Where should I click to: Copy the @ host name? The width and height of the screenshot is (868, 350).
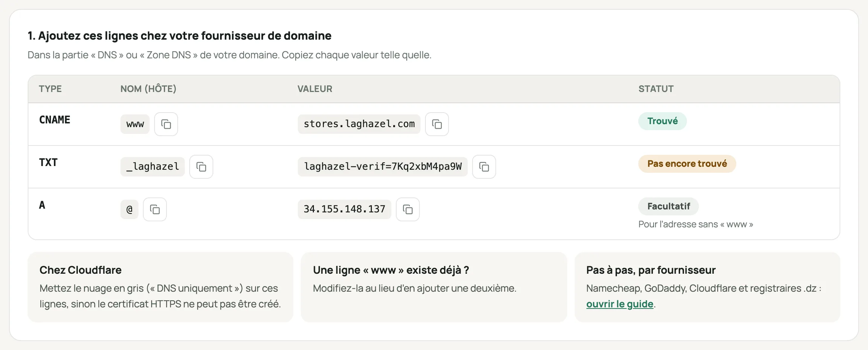(x=155, y=209)
